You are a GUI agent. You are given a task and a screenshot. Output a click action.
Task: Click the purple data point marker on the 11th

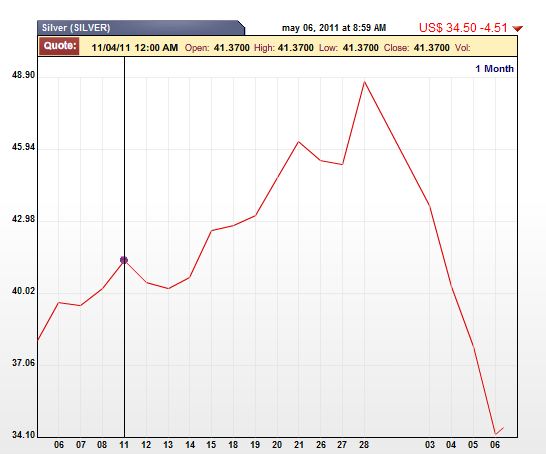tap(124, 260)
